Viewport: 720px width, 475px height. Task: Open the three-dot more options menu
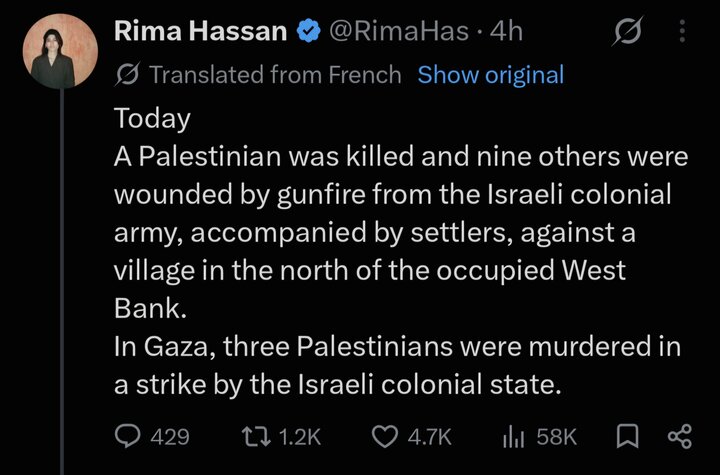682,31
